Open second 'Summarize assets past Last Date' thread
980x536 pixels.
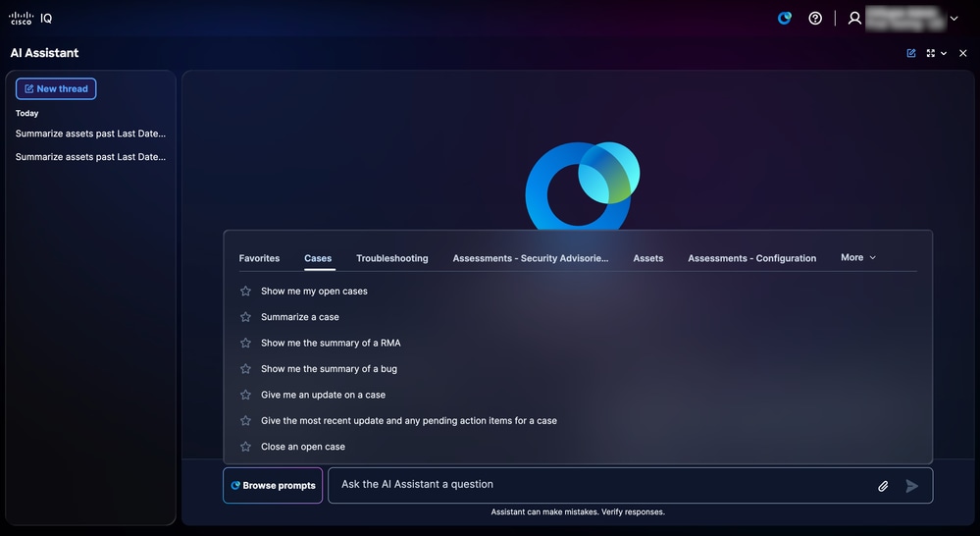(x=90, y=157)
